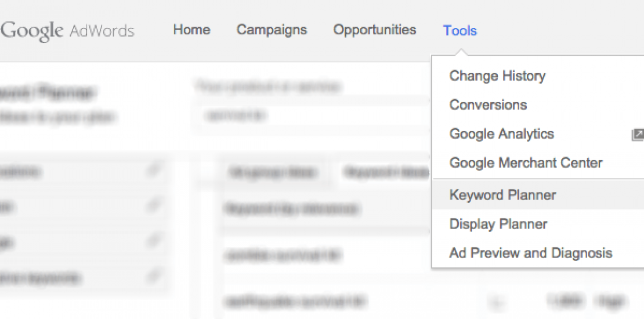
Task: Open the Home page
Action: click(x=191, y=30)
